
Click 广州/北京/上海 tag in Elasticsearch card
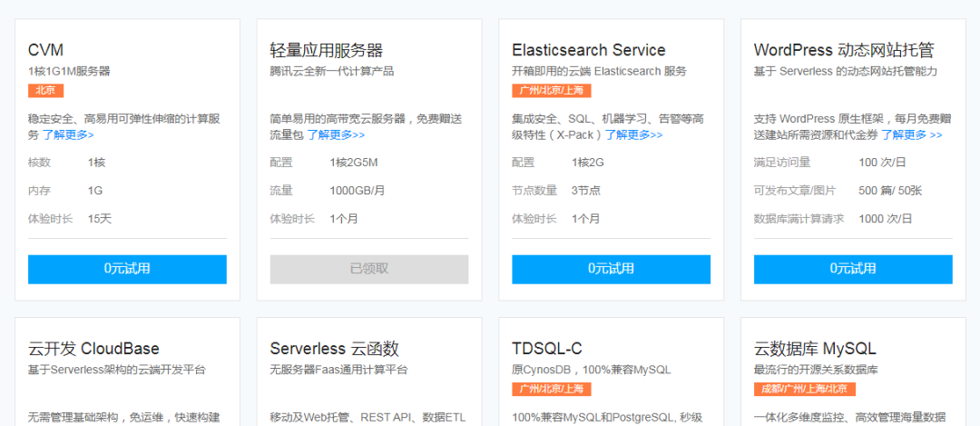click(x=552, y=91)
